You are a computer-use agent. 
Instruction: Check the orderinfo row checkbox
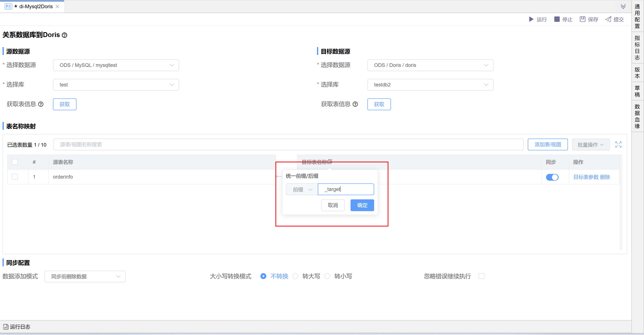point(15,177)
